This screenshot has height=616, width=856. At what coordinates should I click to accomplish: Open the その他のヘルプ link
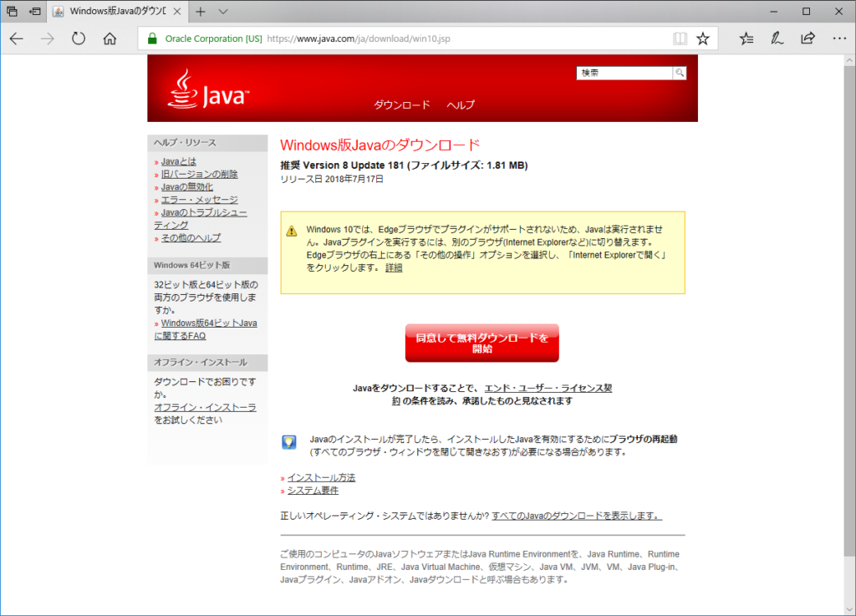tap(191, 238)
